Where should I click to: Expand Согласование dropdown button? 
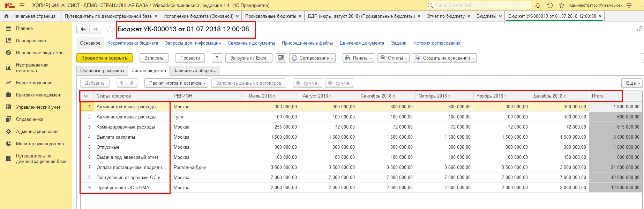313,58
